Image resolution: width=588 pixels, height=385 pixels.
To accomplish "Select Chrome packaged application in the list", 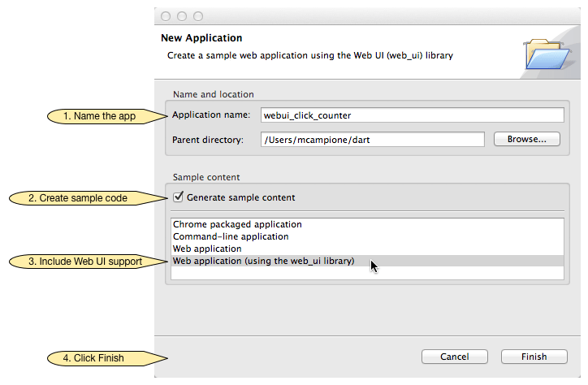I will point(367,224).
